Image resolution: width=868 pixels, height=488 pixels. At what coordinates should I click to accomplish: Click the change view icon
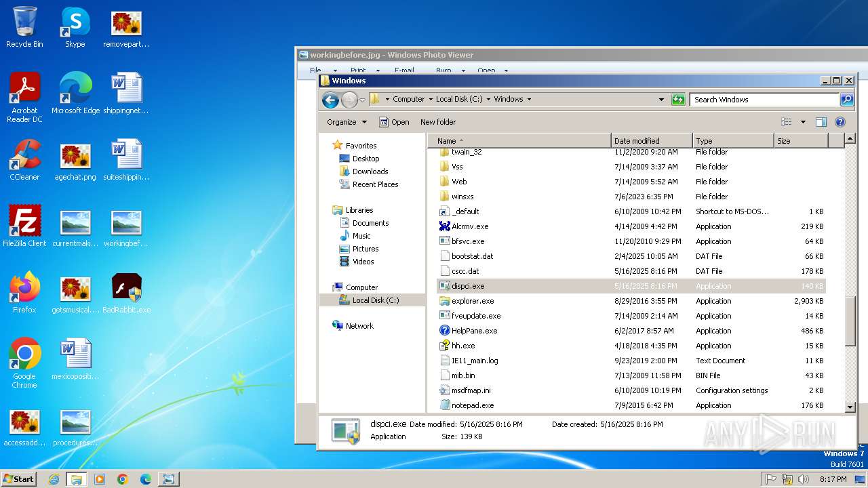[787, 122]
